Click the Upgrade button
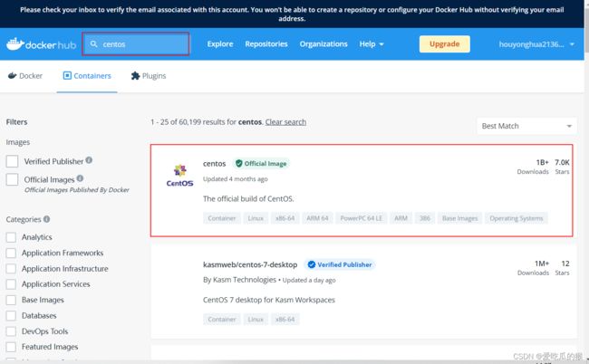 click(444, 43)
